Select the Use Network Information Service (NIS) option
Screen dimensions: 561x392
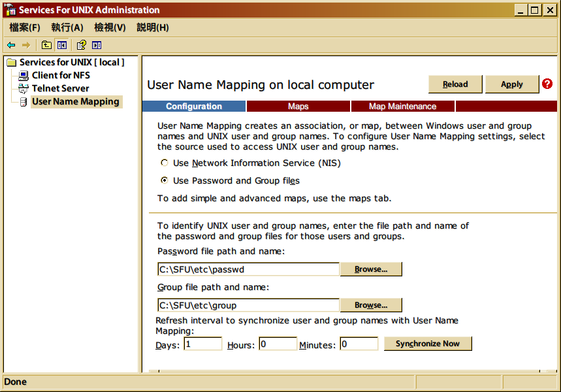[x=165, y=162]
